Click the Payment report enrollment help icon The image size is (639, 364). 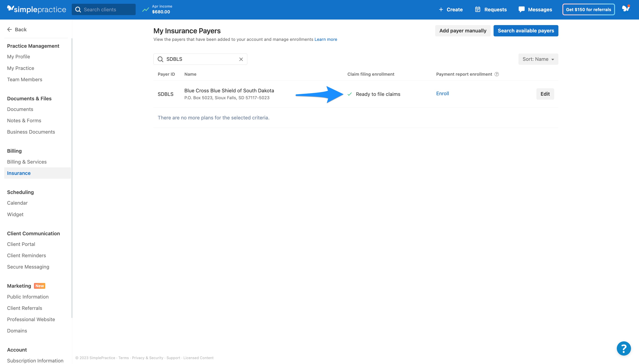(x=496, y=74)
